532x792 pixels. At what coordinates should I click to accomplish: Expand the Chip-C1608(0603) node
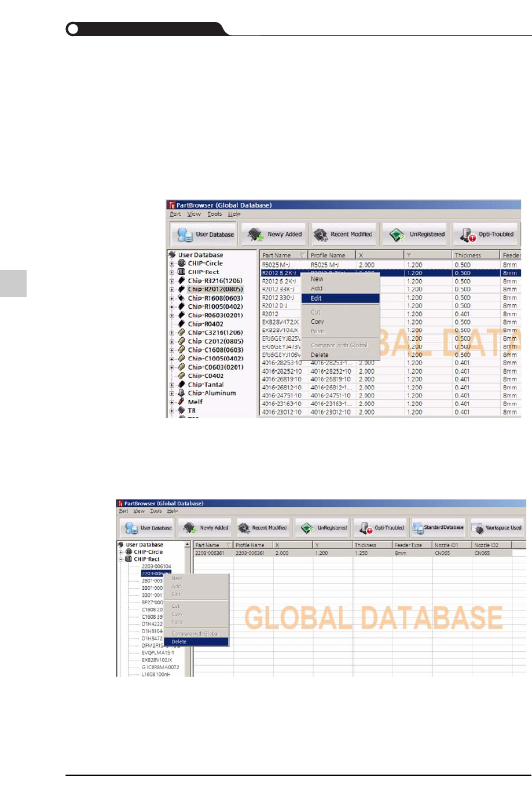point(172,350)
